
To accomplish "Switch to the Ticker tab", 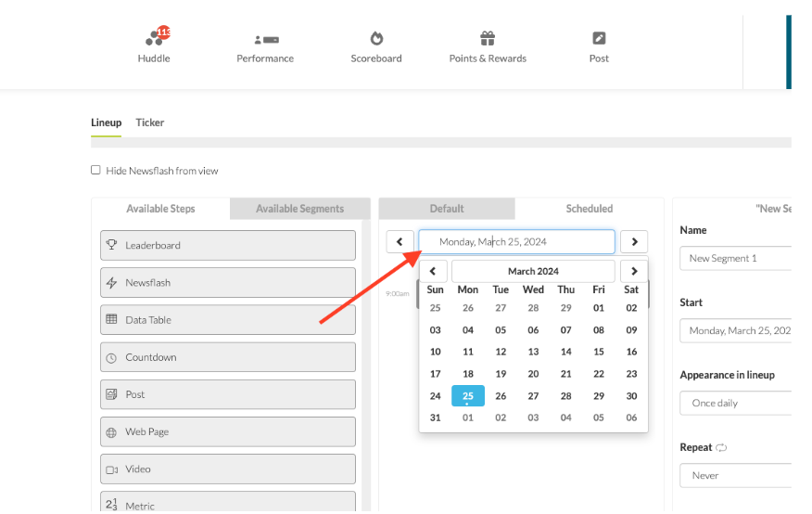I will point(149,122).
